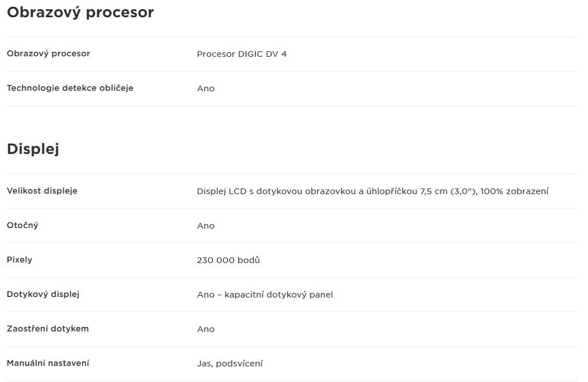Click the kapacitní dotykový panel text
Viewport: 588px width, 382px height.
click(278, 295)
